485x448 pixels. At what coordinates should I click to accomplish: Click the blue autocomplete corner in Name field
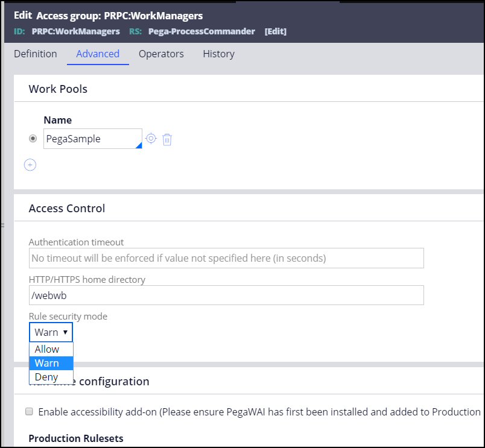139,145
